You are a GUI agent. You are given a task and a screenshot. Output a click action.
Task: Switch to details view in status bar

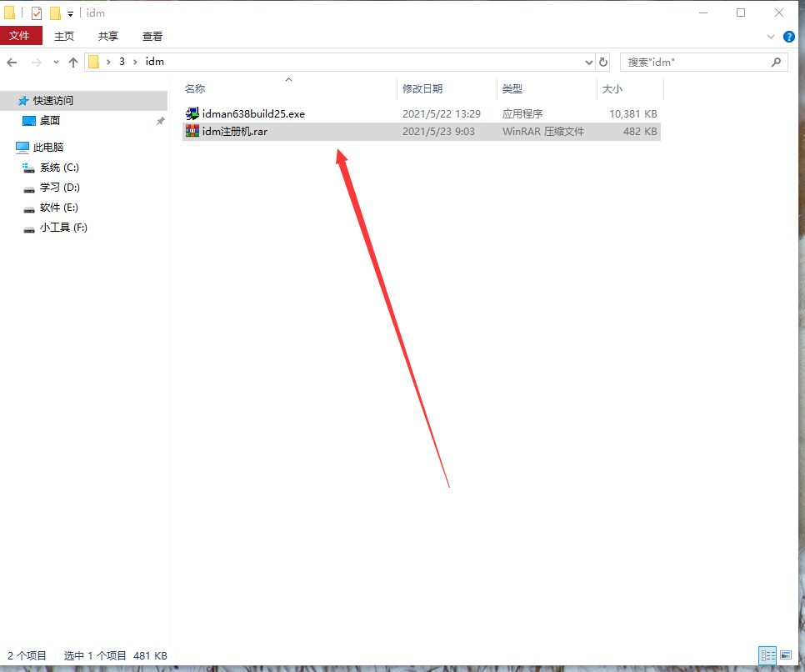[767, 655]
